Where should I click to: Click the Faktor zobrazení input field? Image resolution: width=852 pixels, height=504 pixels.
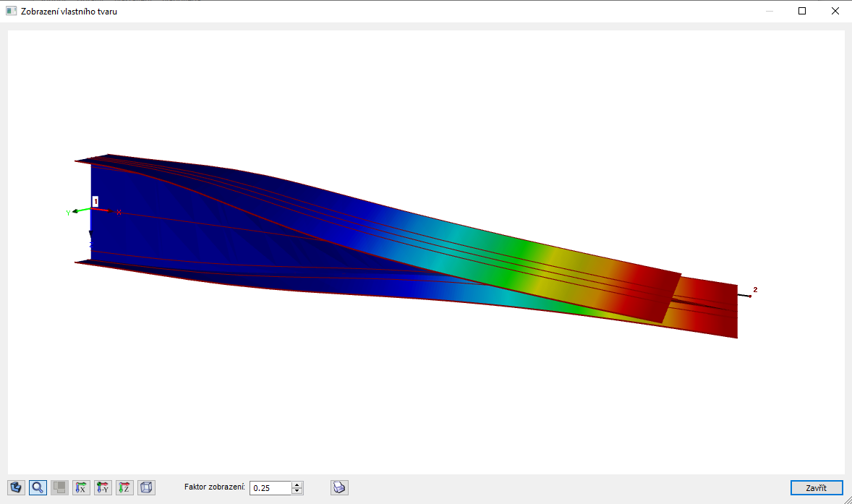coord(270,487)
